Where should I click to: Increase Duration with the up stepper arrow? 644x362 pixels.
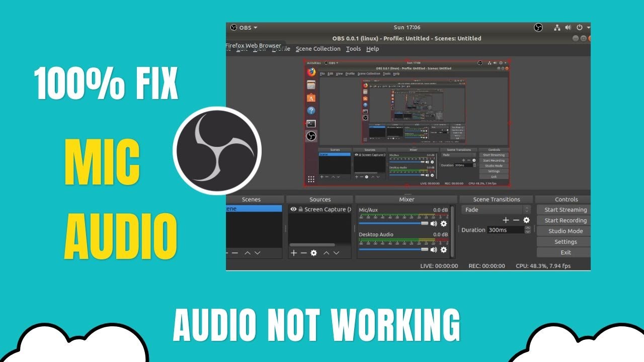click(527, 228)
